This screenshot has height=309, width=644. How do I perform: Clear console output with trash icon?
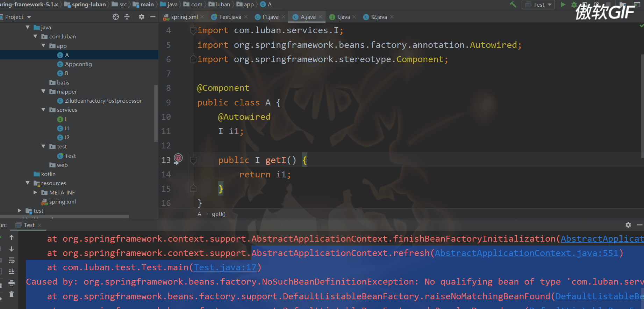click(x=12, y=294)
